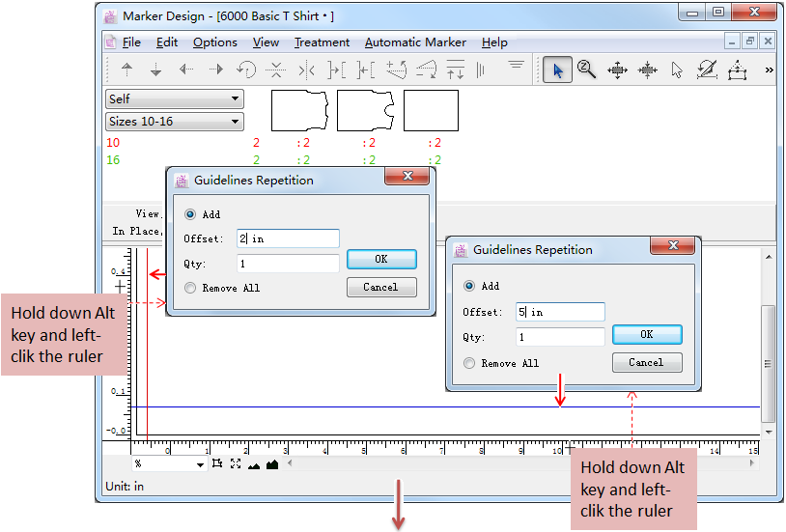Select Remove All in the 2 in dialog

point(190,288)
